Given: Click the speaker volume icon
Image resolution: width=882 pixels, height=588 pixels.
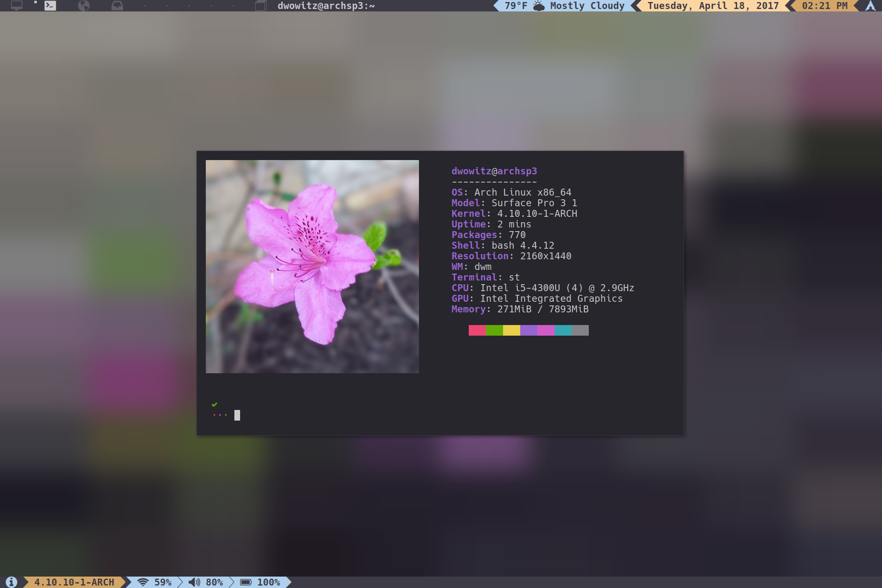Looking at the screenshot, I should click(x=194, y=582).
